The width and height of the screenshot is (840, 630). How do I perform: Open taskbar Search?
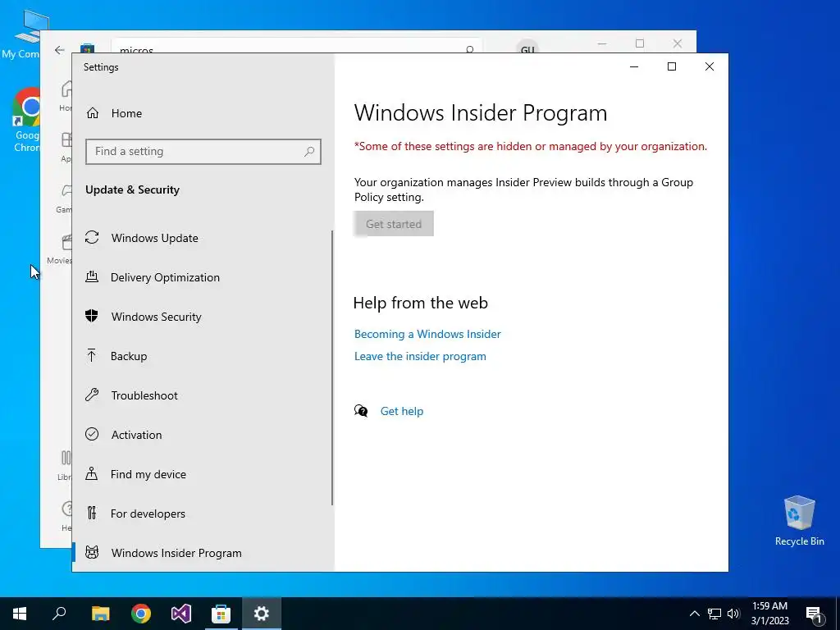tap(59, 614)
